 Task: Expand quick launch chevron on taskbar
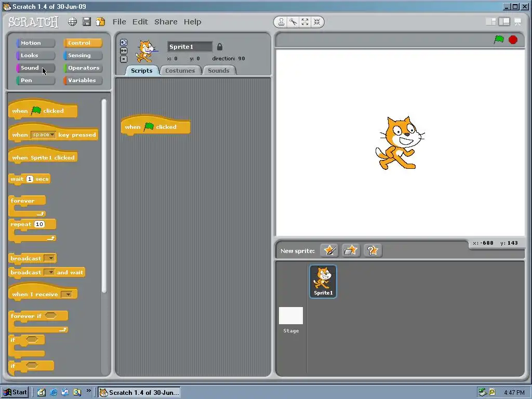click(88, 391)
